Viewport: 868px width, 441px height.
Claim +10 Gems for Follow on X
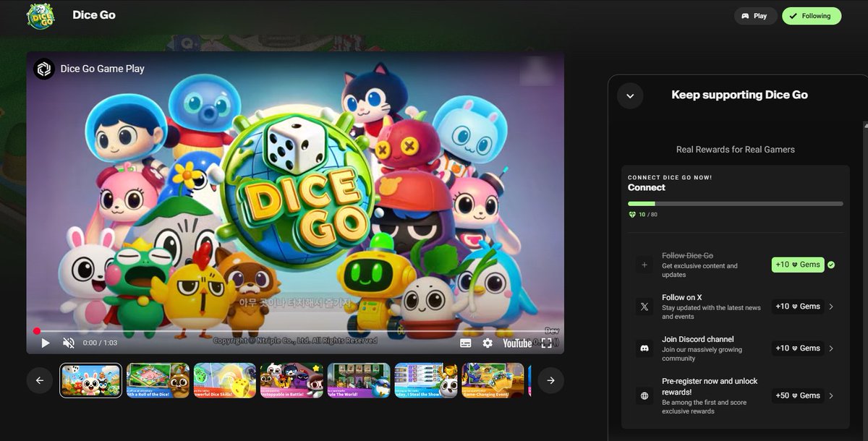[x=798, y=307]
